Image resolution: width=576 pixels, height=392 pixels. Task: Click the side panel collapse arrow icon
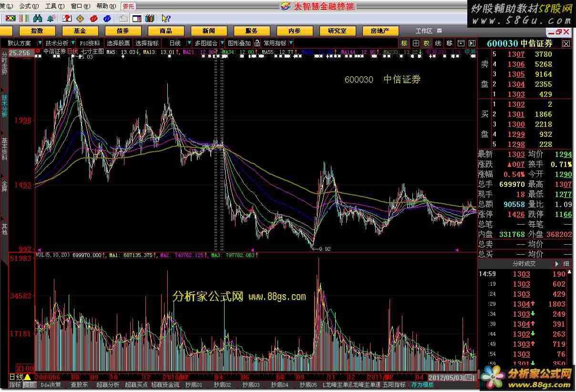pyautogui.click(x=472, y=43)
